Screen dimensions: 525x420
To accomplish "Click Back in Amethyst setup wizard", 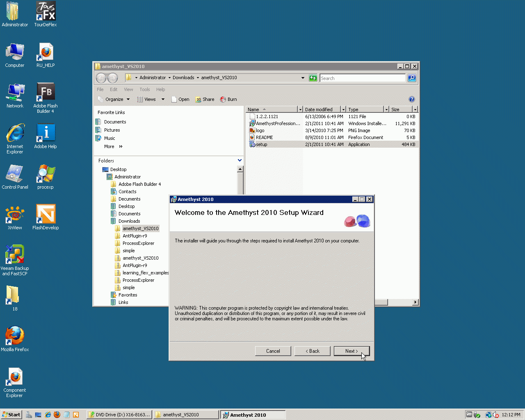I will [x=312, y=351].
